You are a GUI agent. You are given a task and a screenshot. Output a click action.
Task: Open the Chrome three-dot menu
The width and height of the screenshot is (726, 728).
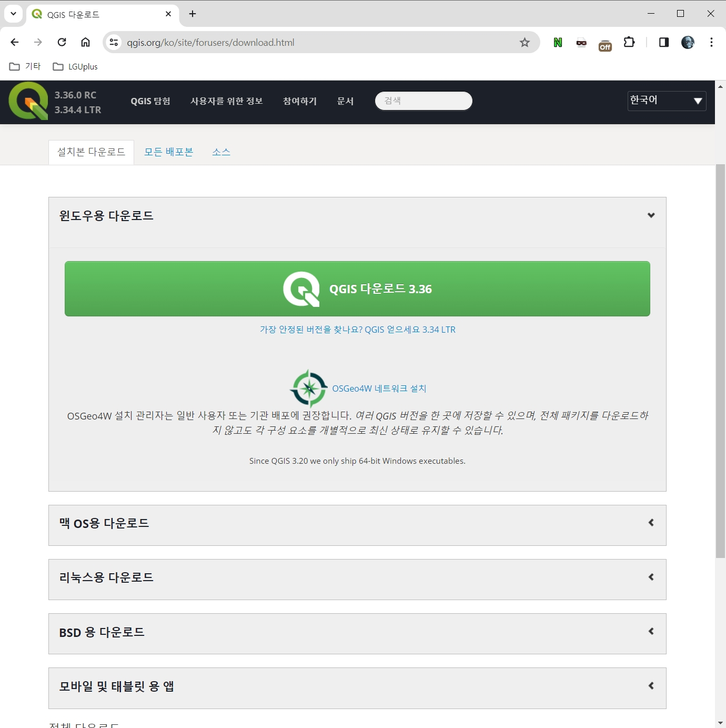(711, 42)
